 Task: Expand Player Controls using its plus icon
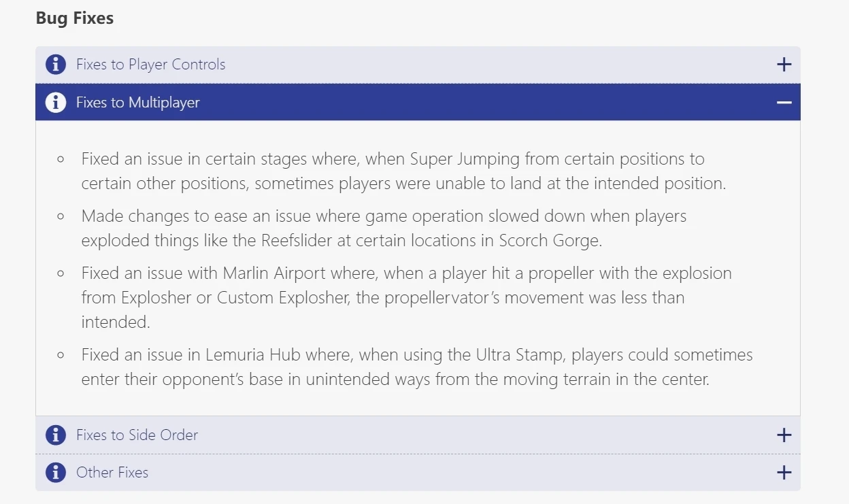coord(784,65)
